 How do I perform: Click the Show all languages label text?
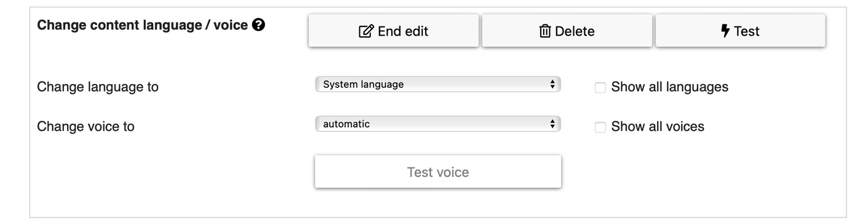point(670,87)
